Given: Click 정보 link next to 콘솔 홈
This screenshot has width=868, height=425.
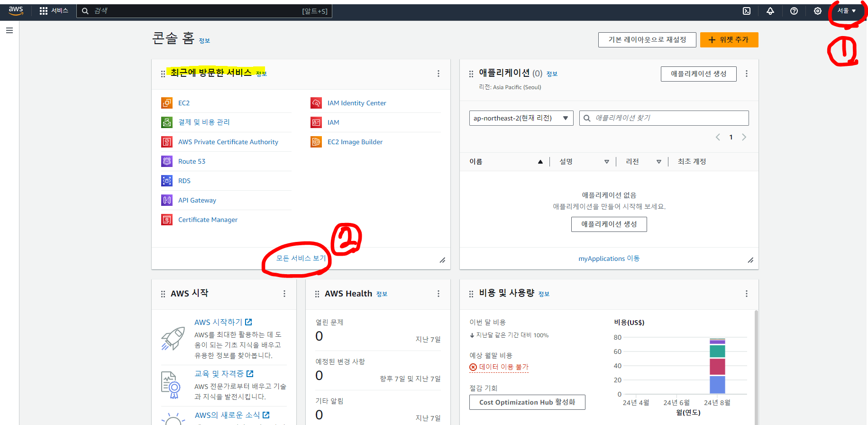Looking at the screenshot, I should pyautogui.click(x=204, y=41).
